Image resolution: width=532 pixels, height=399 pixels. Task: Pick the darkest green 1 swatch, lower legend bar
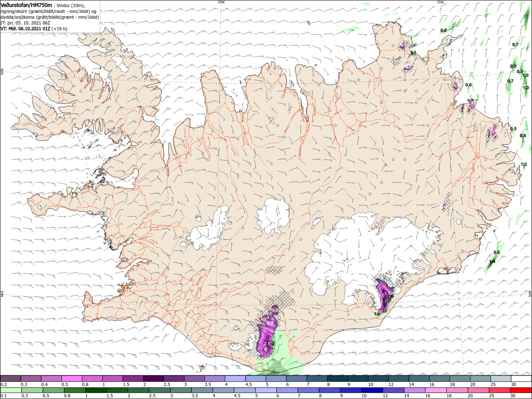(96, 390)
